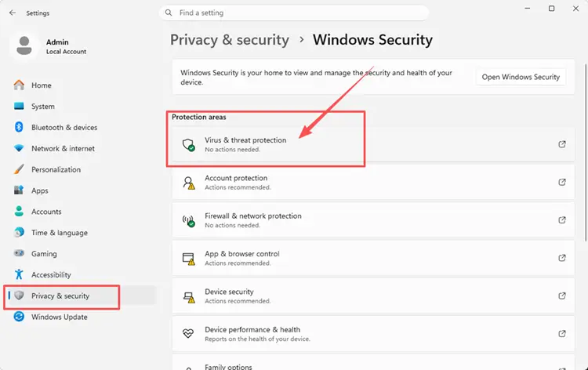Close the Settings window
This screenshot has height=370, width=588.
tap(575, 9)
